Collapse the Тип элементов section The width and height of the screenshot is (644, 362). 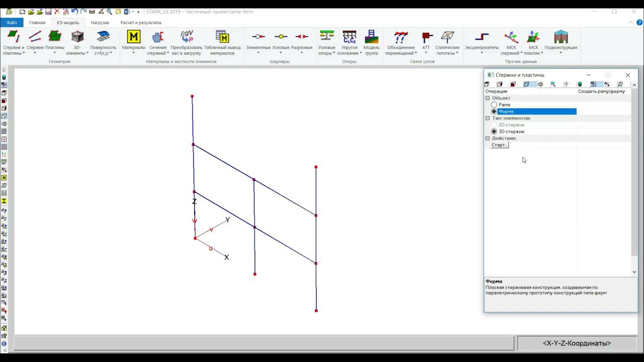pos(488,118)
